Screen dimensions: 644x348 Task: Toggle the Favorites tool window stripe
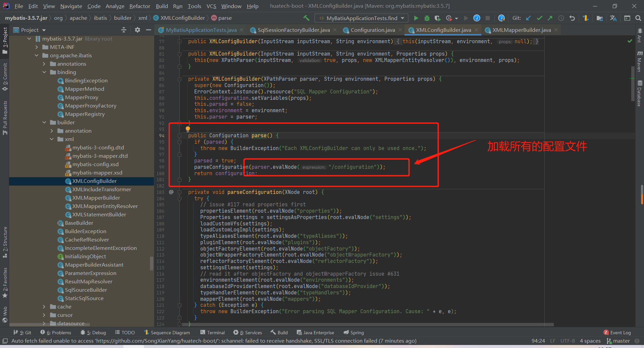[5, 282]
